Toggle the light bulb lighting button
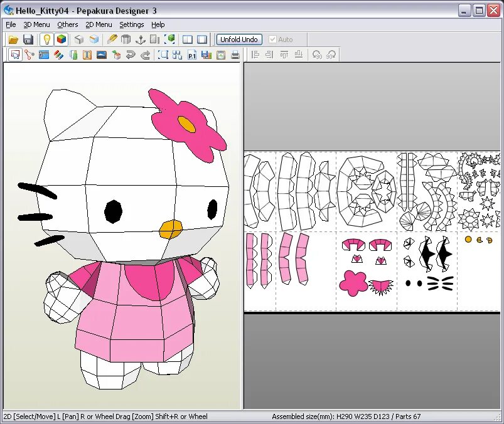Viewport: 504px width, 424px height. (x=47, y=40)
